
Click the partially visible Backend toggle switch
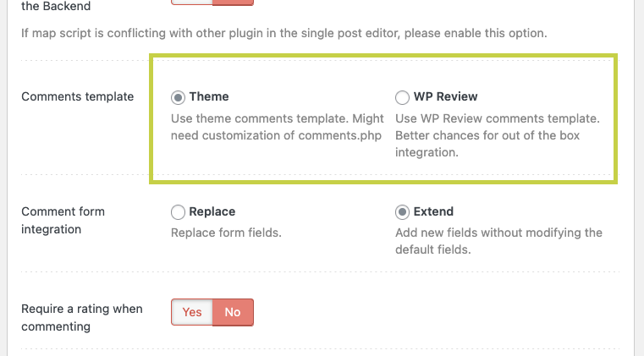point(212,3)
